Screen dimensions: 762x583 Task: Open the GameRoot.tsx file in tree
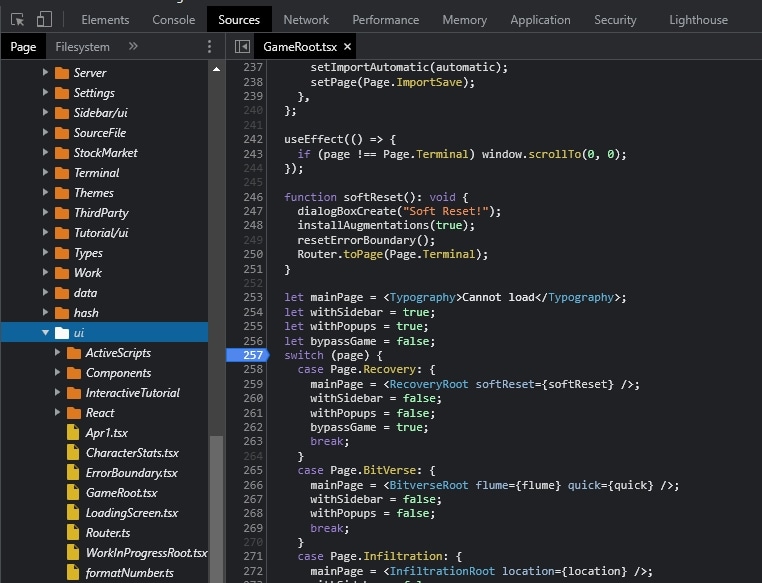(121, 493)
